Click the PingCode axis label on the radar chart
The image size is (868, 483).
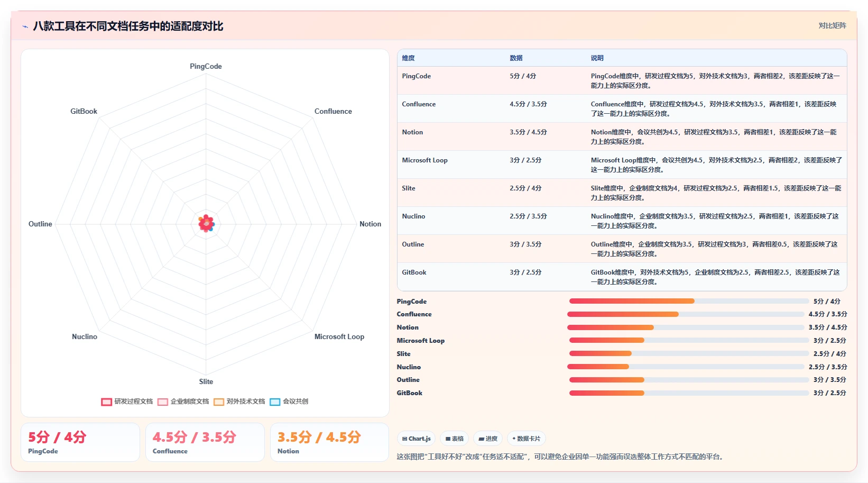coord(206,67)
